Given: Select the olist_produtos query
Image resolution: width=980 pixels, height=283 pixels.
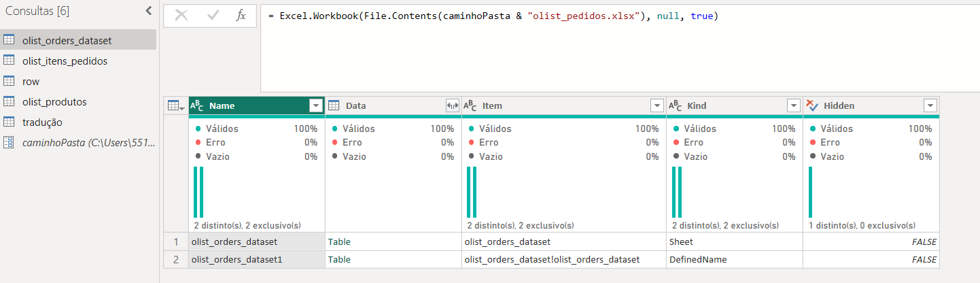Looking at the screenshot, I should tap(78, 101).
